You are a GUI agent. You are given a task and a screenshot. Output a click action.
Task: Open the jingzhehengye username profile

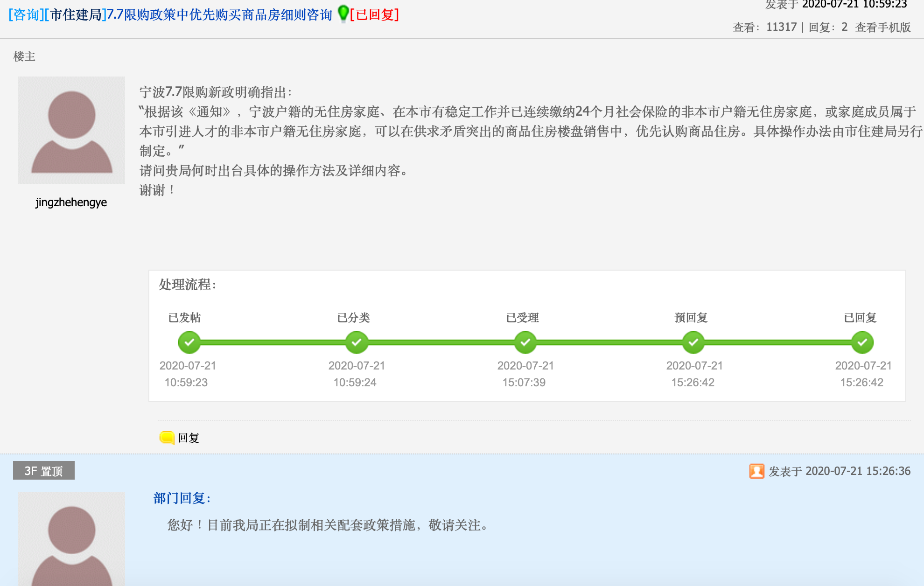tap(71, 202)
